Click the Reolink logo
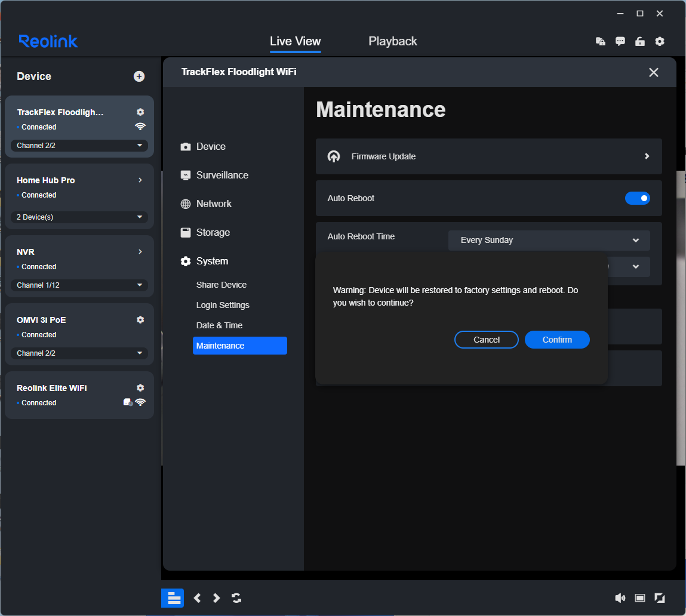Screen dimensions: 686x616 tap(48, 42)
